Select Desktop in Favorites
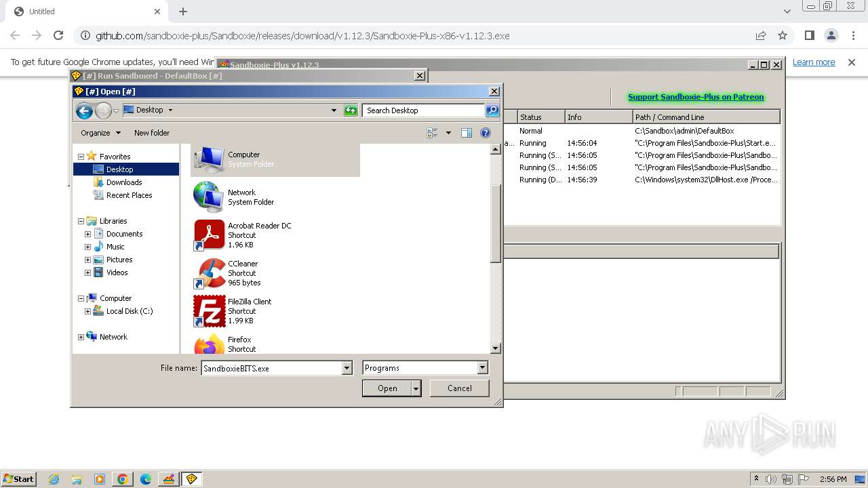The width and height of the screenshot is (868, 488). click(x=126, y=169)
